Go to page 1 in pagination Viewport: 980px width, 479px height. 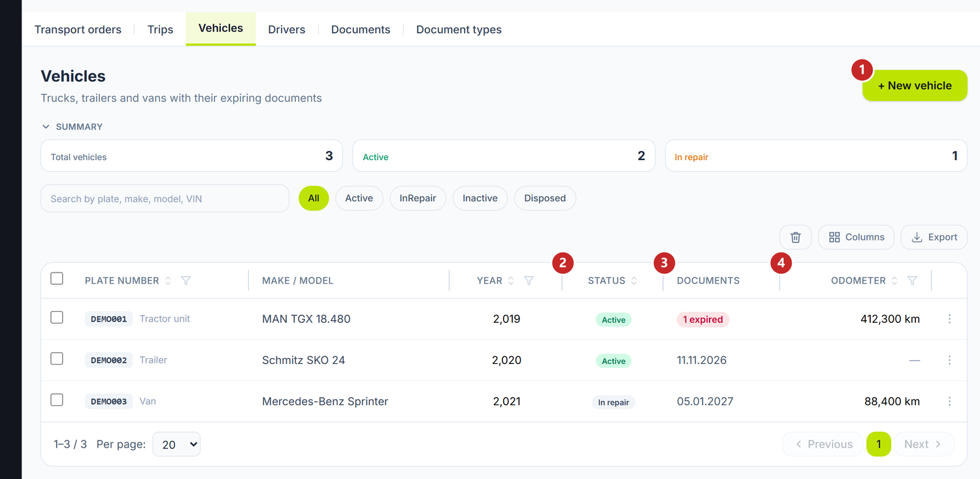click(x=879, y=444)
